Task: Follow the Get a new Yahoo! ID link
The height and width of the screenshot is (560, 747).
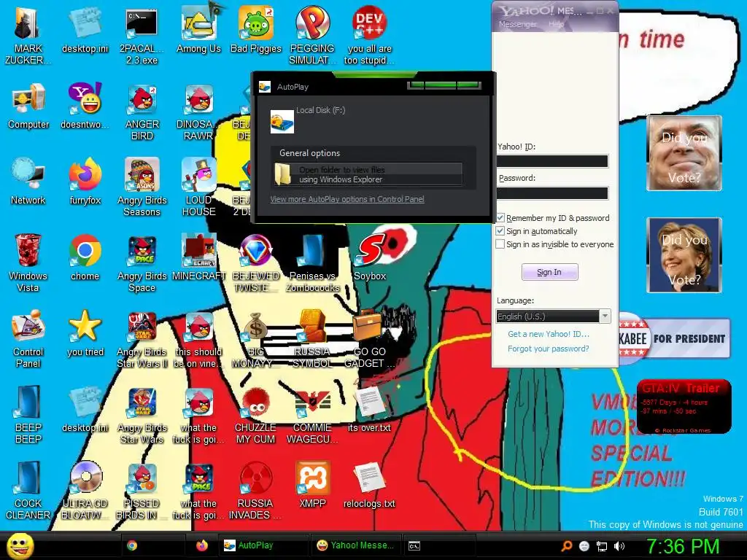Action: click(x=549, y=334)
